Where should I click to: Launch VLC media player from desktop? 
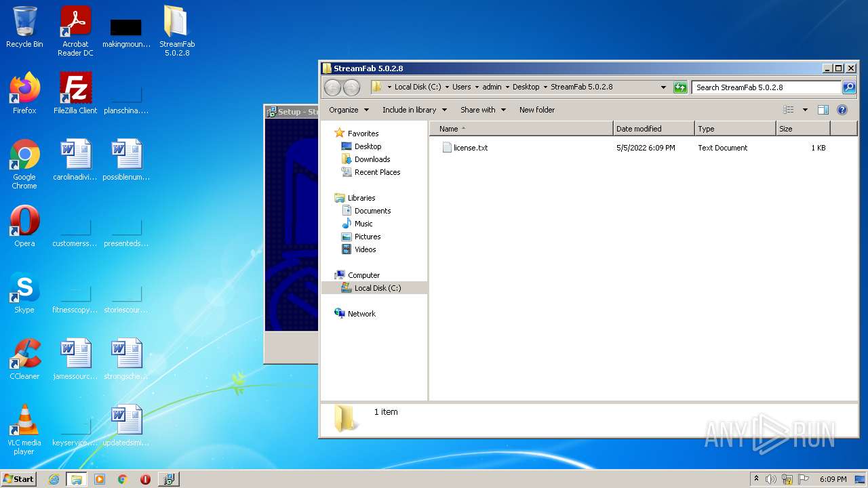click(24, 430)
